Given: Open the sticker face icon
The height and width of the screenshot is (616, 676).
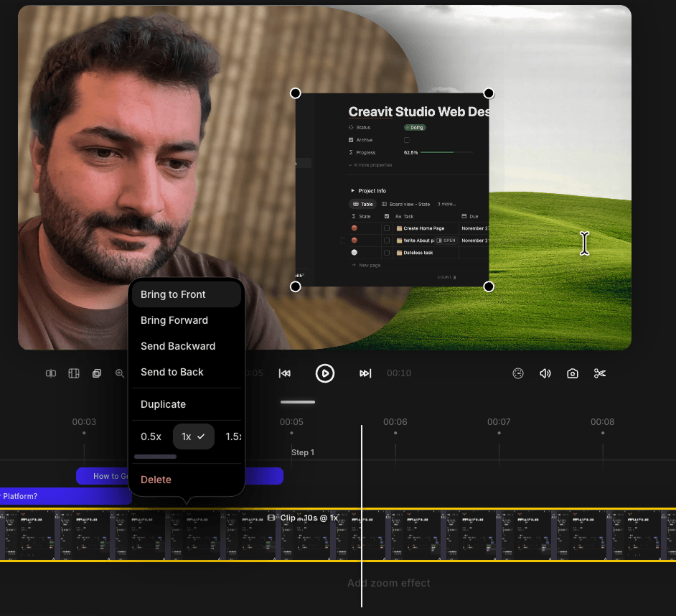Looking at the screenshot, I should click(x=518, y=373).
